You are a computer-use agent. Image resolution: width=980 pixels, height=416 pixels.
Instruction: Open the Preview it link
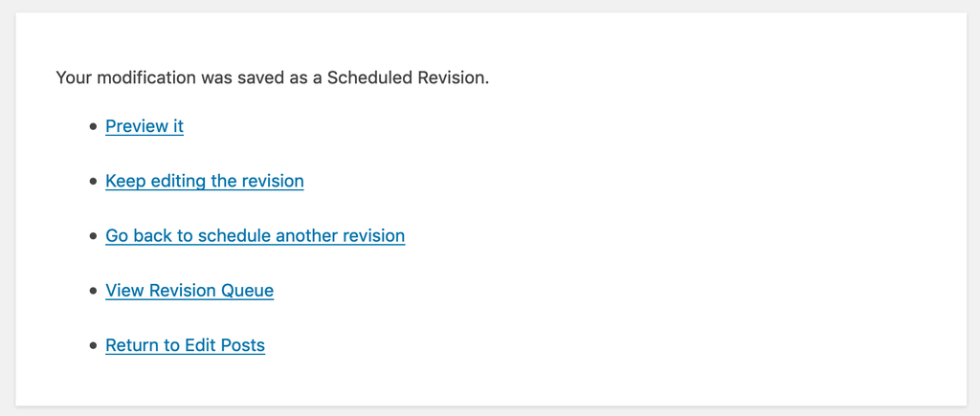[x=145, y=126]
